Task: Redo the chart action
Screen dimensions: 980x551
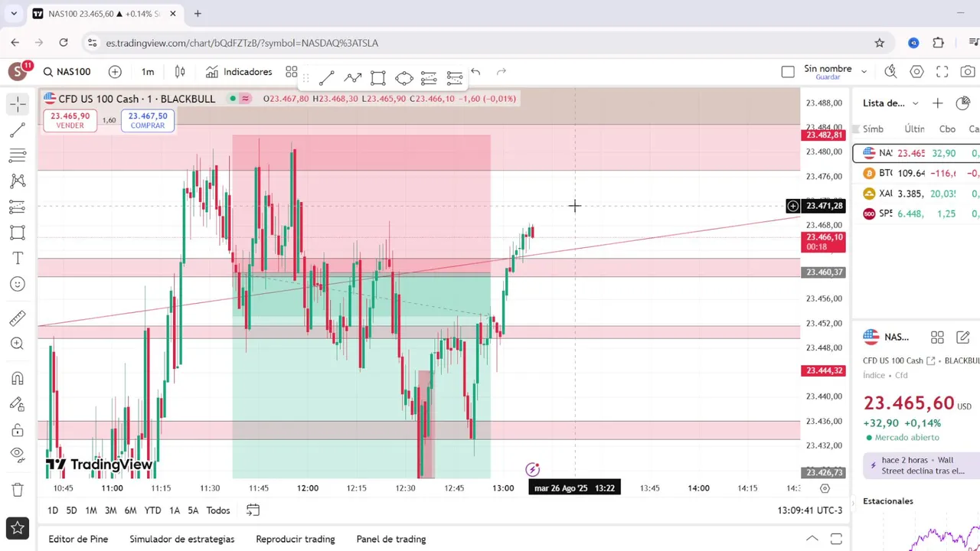Action: click(x=501, y=72)
